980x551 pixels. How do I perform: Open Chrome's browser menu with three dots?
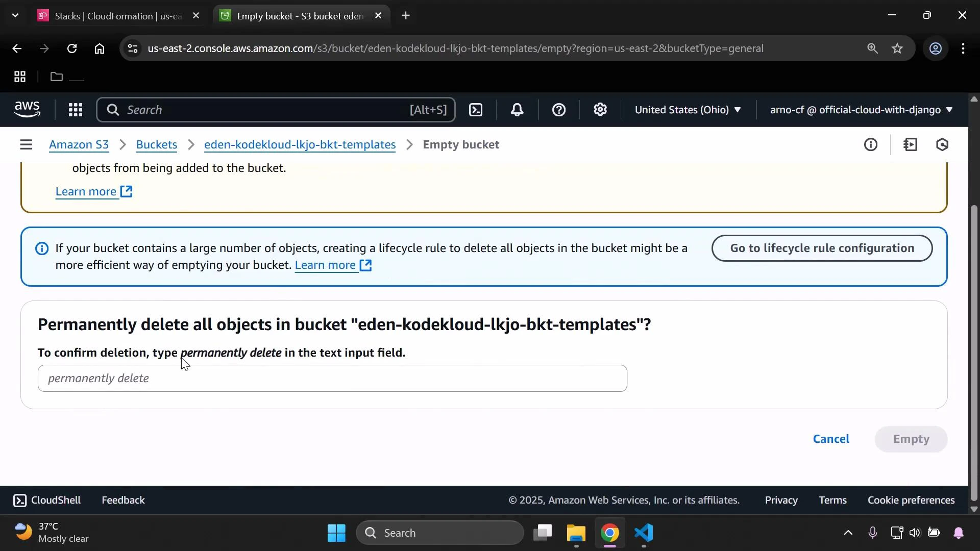coord(964,48)
